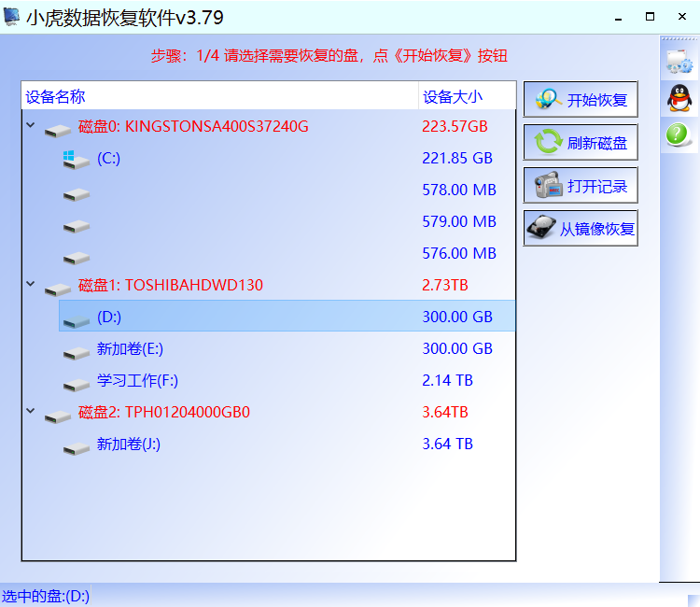Close the 小虎数据恢复软件 window
700x607 pixels.
click(681, 17)
